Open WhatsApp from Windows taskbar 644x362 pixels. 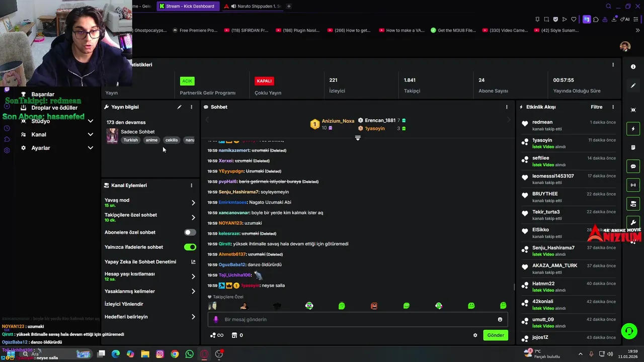tap(189, 354)
